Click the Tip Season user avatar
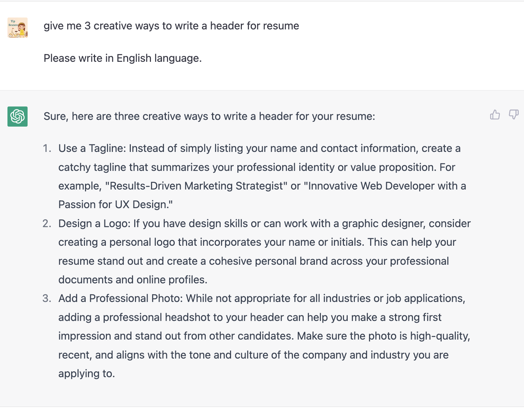The image size is (524, 420). pos(17,28)
